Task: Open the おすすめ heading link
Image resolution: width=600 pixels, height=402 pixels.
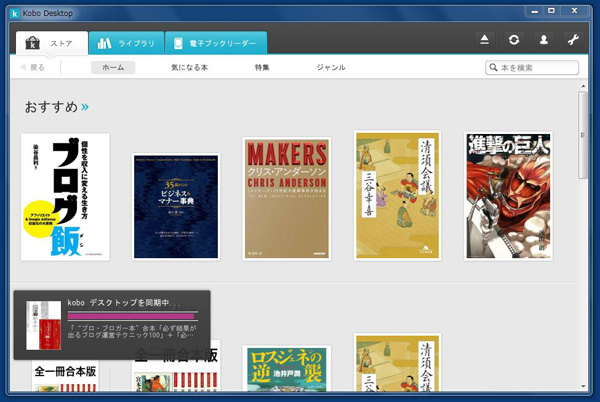Action: (51, 107)
